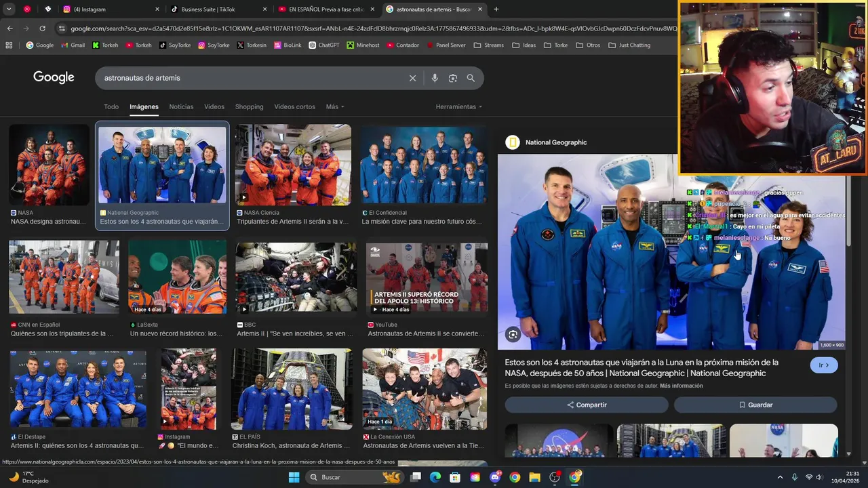Open the new tab plus button
The image size is (868, 488).
point(496,9)
